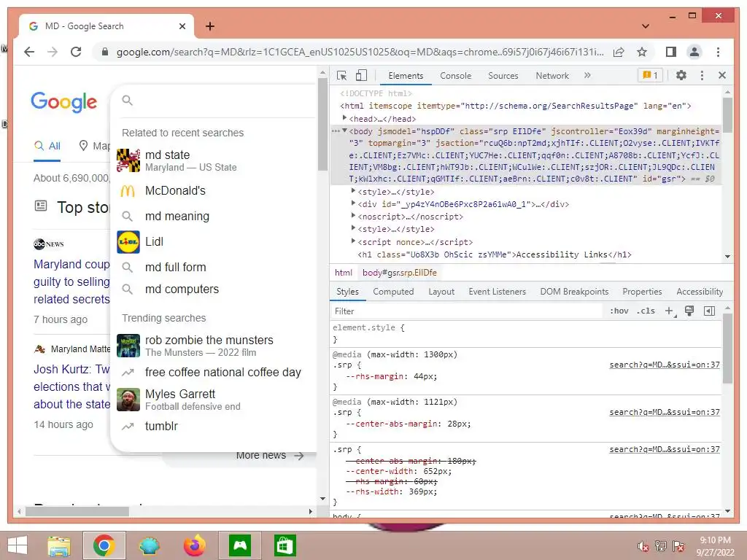Open a new tab with plus button
The height and width of the screenshot is (560, 747).
[210, 26]
